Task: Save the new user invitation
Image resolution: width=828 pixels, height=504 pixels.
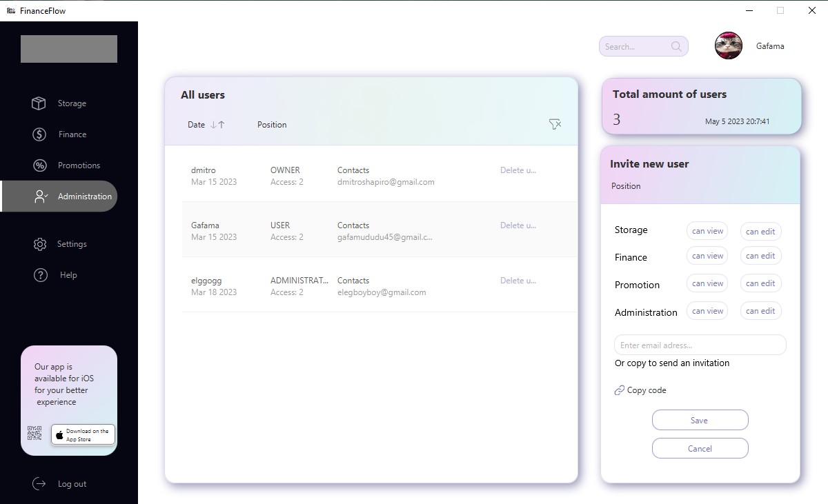Action: 700,420
